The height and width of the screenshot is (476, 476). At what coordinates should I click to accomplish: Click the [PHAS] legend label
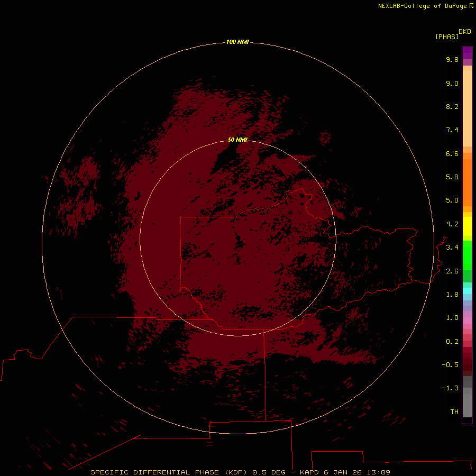pyautogui.click(x=447, y=37)
